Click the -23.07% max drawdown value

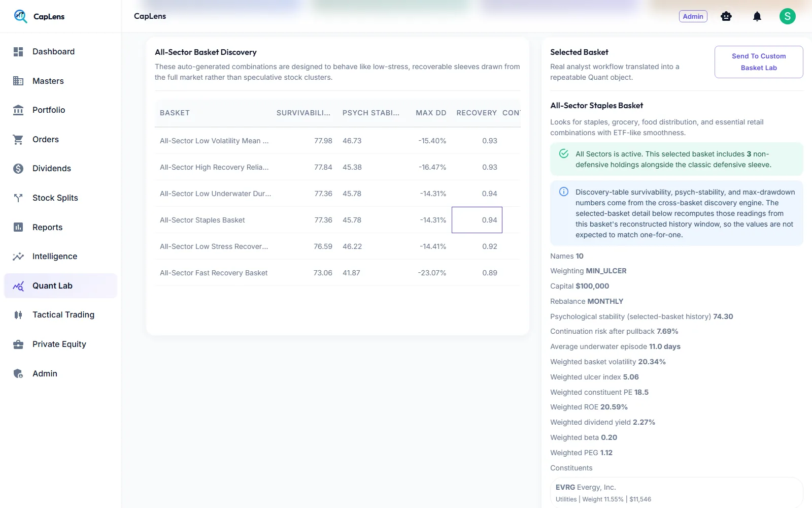[432, 273]
